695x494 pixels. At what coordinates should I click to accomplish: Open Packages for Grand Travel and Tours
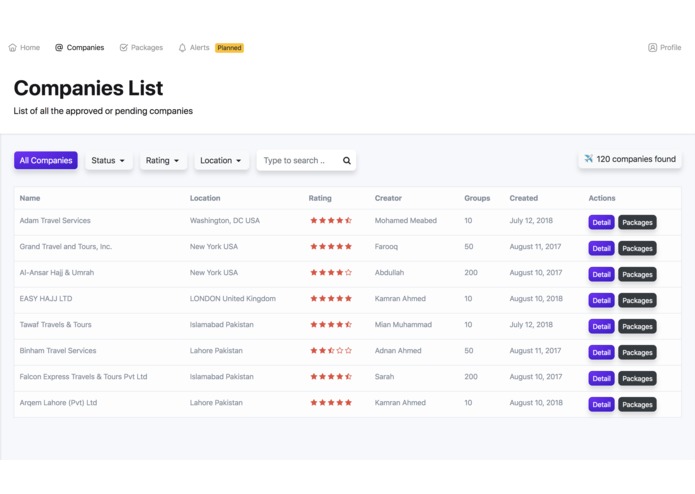pyautogui.click(x=637, y=249)
